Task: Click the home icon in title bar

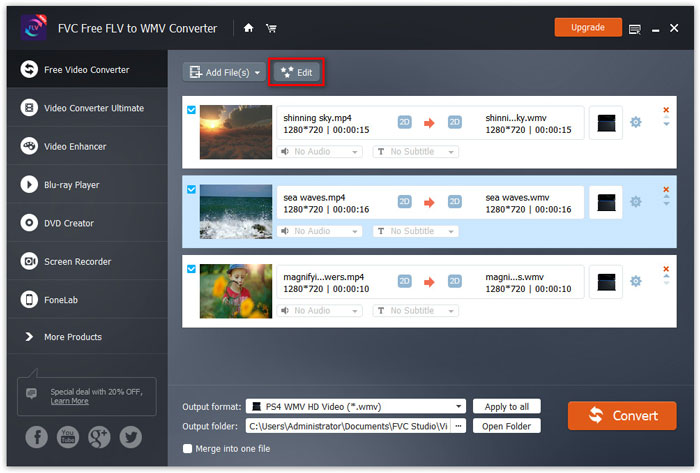Action: pyautogui.click(x=249, y=28)
